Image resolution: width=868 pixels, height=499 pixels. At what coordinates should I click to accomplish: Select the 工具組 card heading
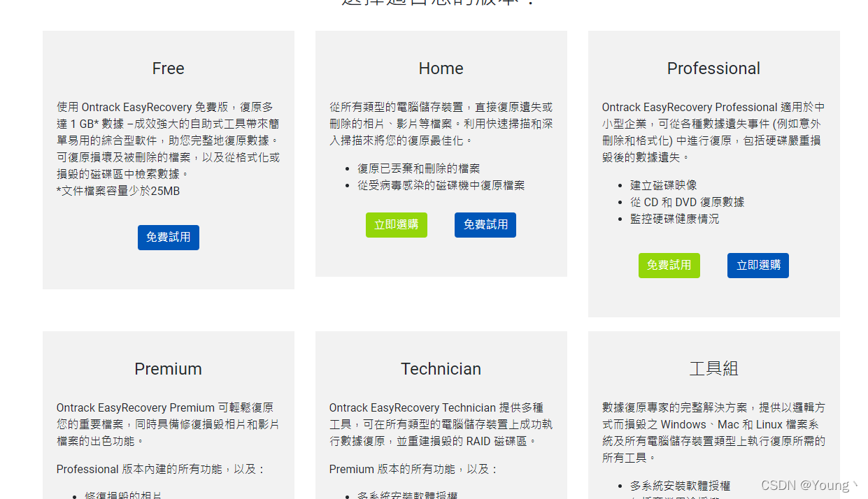pos(713,369)
